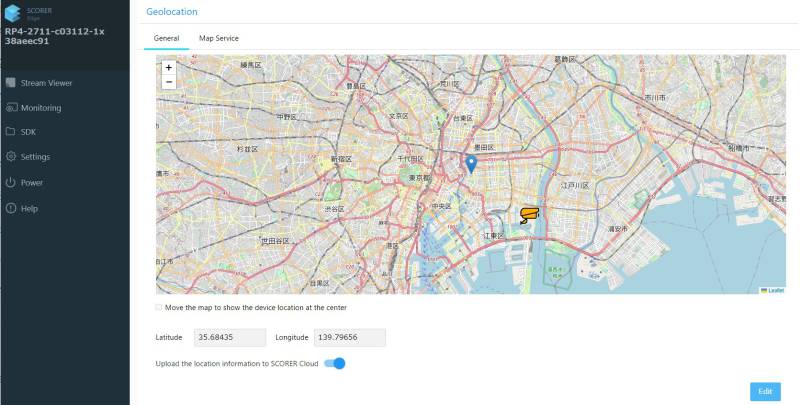Zoom in the map with plus button
Viewport: 800px width, 405px height.
tap(168, 67)
